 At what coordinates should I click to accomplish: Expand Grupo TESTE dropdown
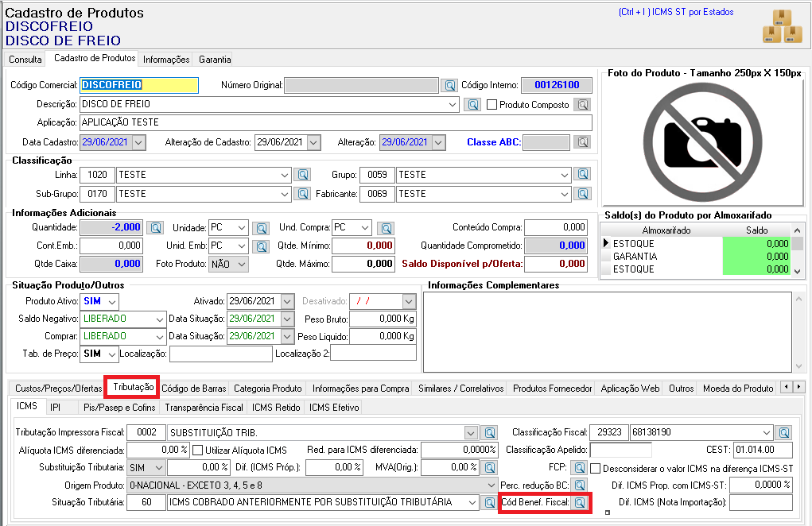pos(565,175)
